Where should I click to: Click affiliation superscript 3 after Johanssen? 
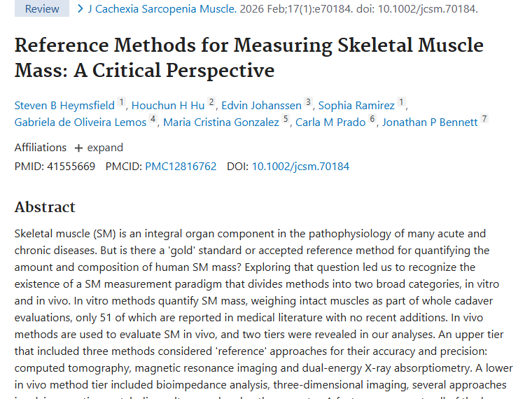308,103
